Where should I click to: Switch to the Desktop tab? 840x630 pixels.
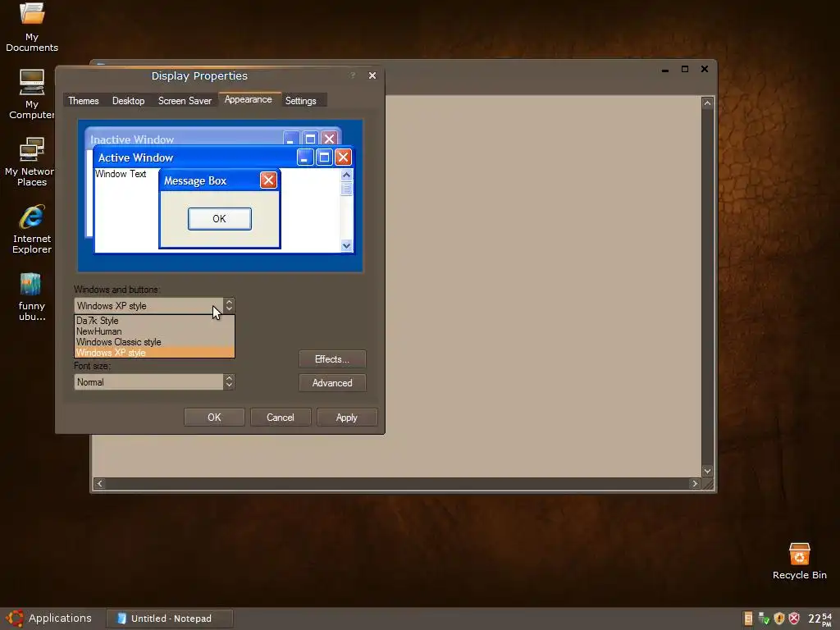pos(128,101)
